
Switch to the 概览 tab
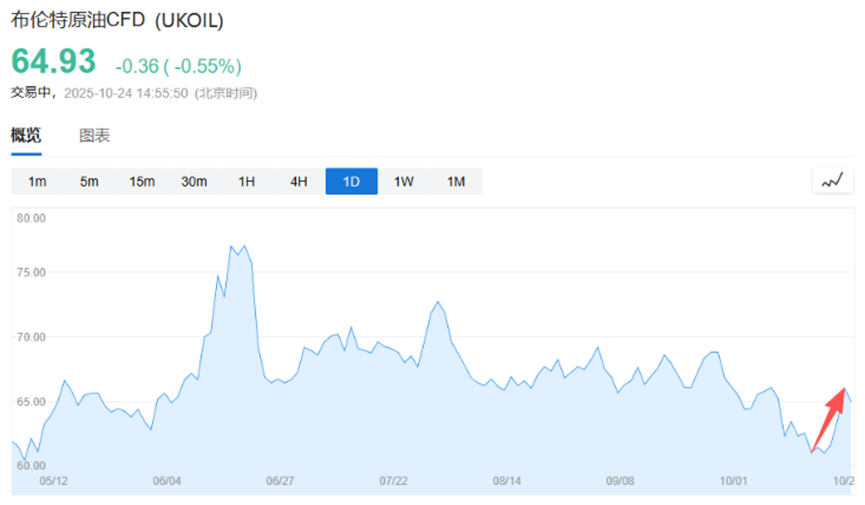click(26, 136)
